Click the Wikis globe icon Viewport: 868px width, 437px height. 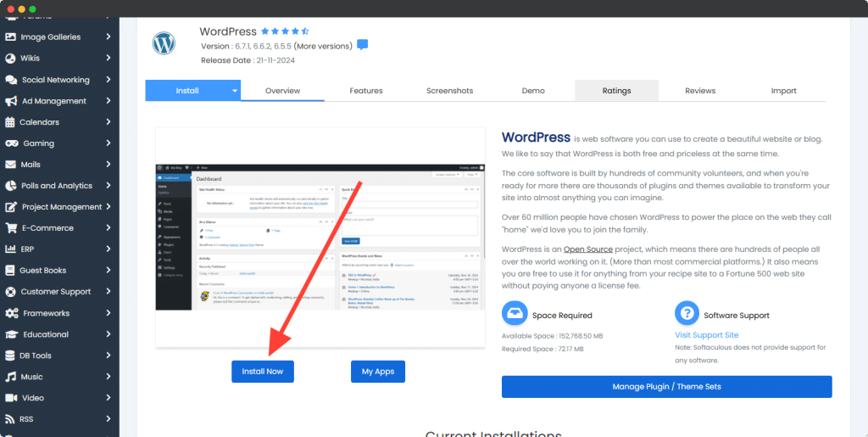pyautogui.click(x=10, y=59)
